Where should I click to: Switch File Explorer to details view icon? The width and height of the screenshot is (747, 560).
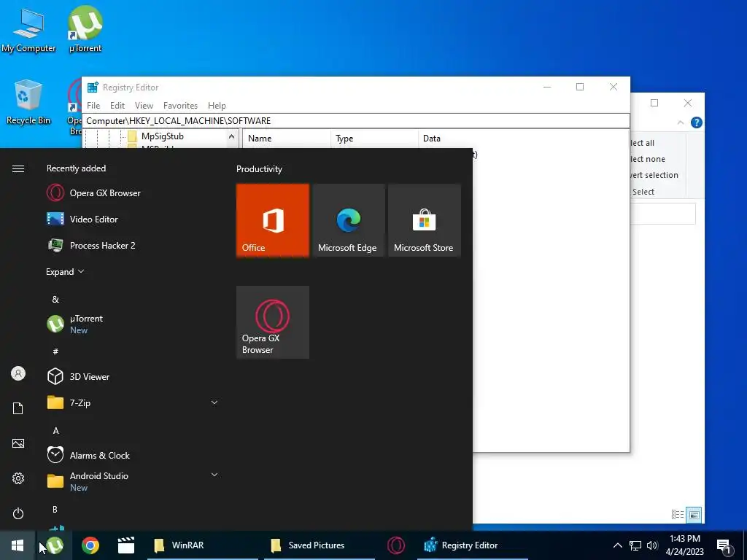[x=678, y=514]
